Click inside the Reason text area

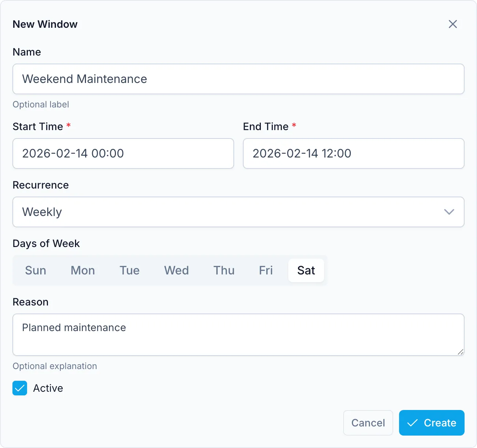[x=238, y=335]
